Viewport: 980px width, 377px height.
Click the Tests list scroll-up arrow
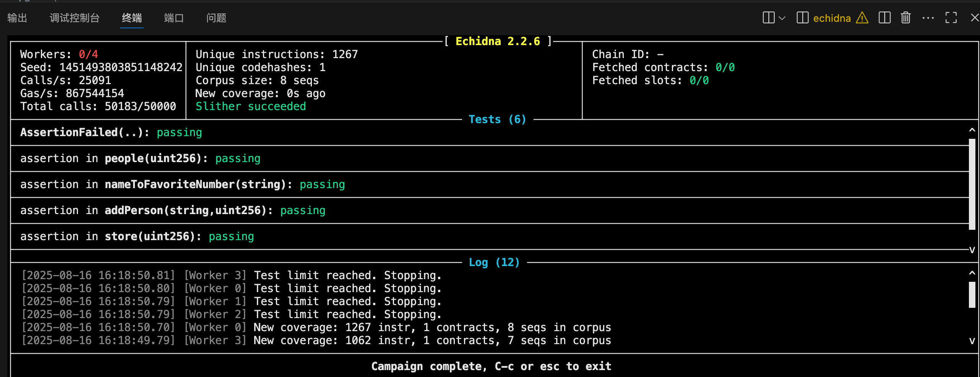[972, 130]
